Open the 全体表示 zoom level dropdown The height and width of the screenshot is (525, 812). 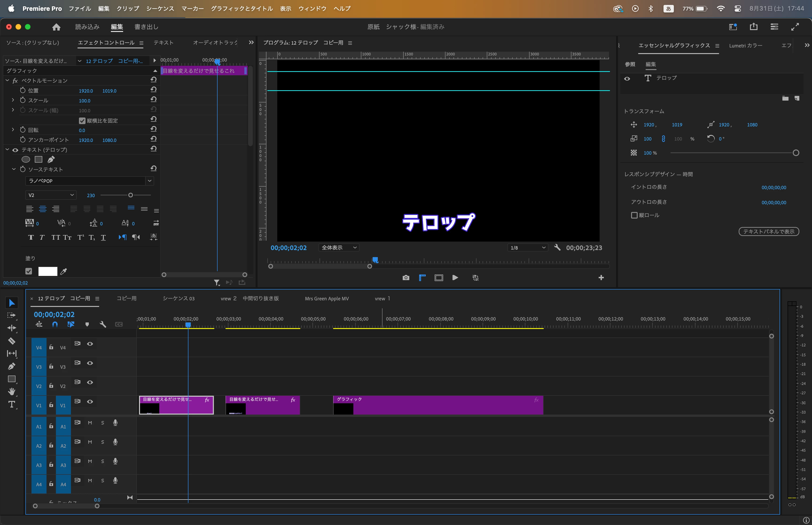pos(339,248)
